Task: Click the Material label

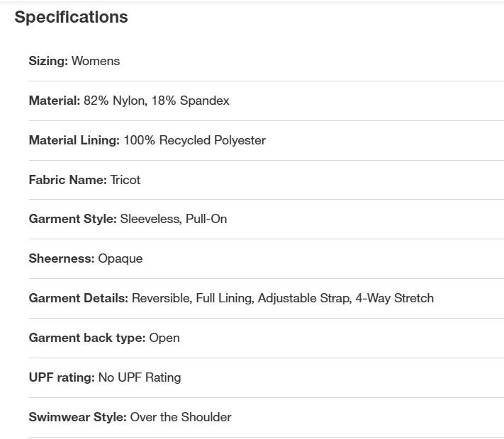Action: tap(55, 101)
